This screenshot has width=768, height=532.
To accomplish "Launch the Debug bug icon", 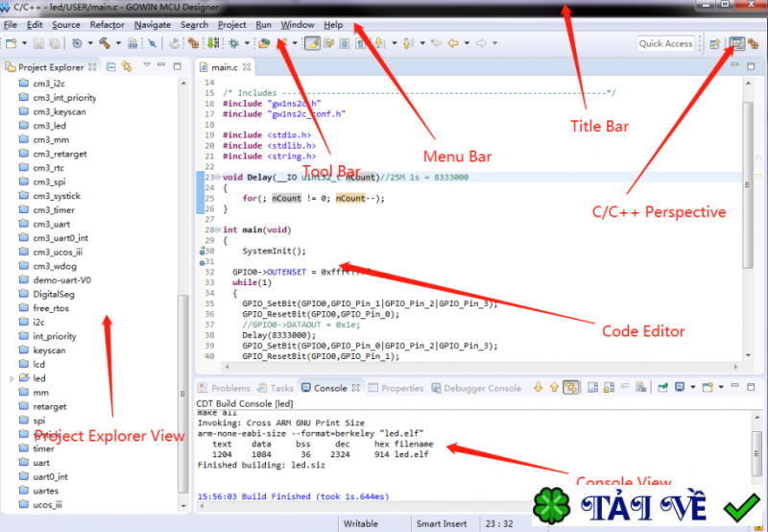I will pos(233,43).
